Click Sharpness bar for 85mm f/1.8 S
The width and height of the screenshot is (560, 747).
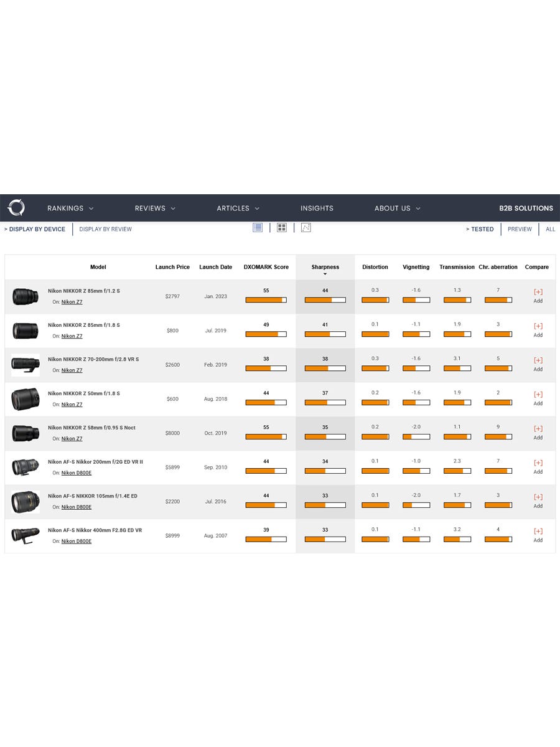tap(325, 334)
